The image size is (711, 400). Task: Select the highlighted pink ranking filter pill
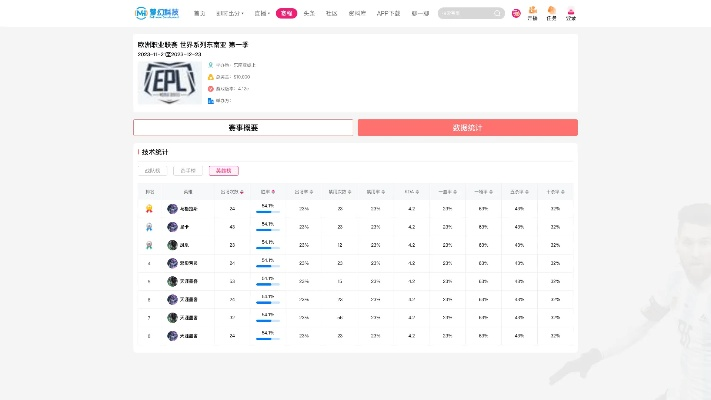[x=223, y=171]
